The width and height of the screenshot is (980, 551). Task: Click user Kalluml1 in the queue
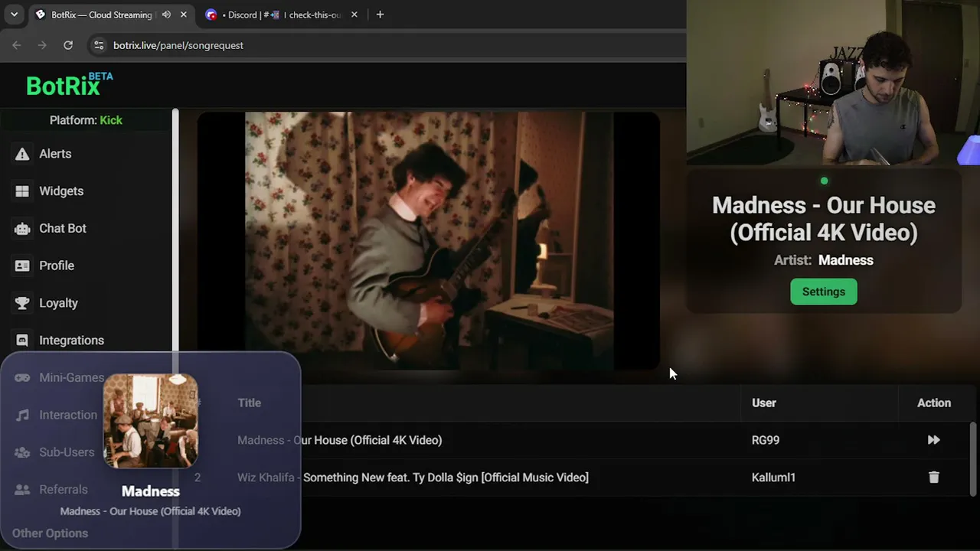click(x=773, y=478)
